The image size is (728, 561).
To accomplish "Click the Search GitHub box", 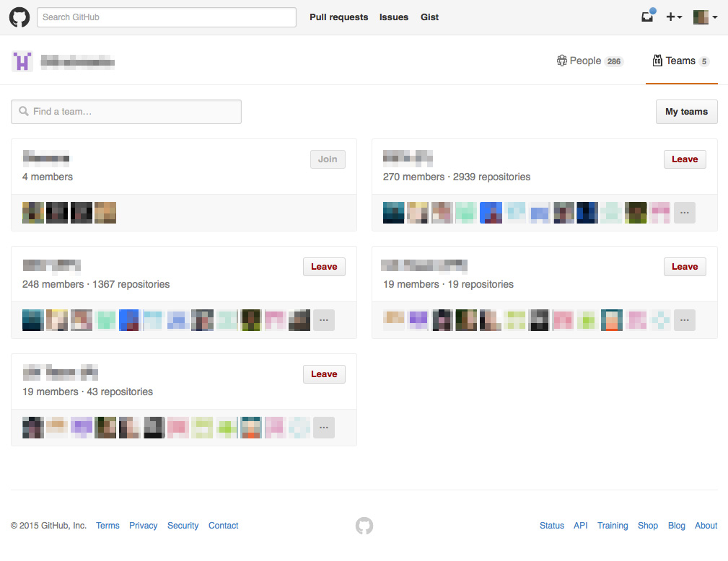I will tap(167, 17).
